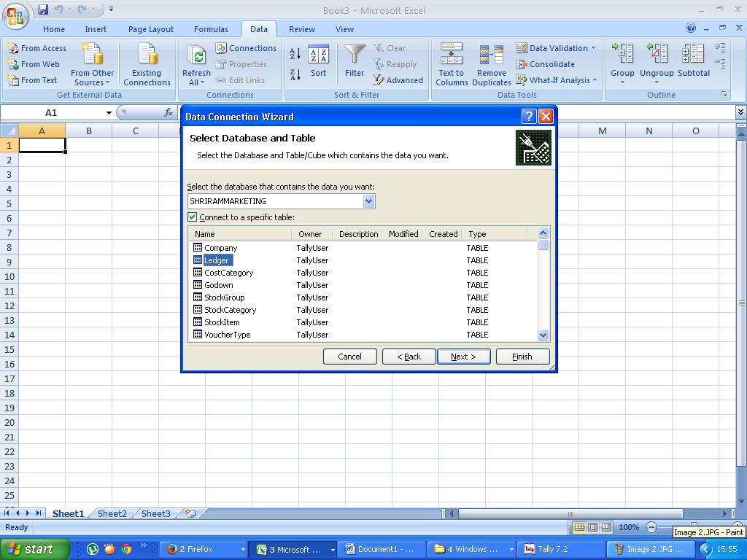Screen dimensions: 747x560
Task: Open the database selection dropdown
Action: (x=369, y=201)
